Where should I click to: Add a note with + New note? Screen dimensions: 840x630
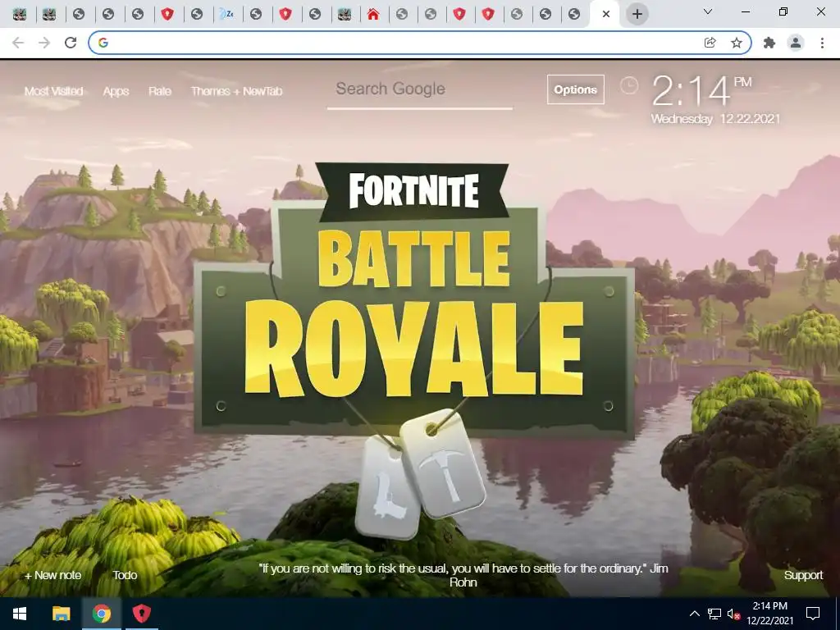click(52, 575)
